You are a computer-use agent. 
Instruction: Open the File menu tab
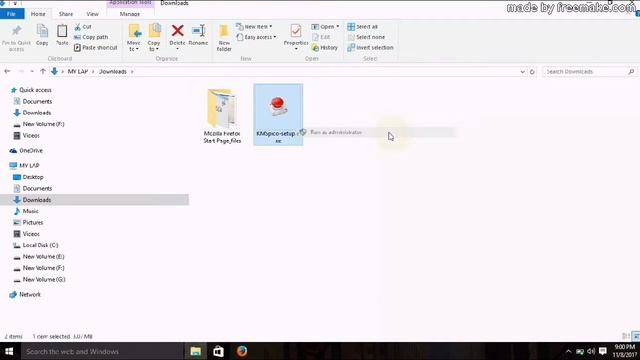point(11,14)
